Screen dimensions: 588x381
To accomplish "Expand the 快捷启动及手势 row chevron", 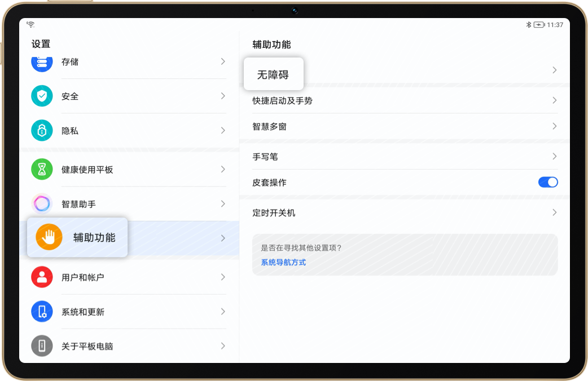I will click(x=554, y=100).
